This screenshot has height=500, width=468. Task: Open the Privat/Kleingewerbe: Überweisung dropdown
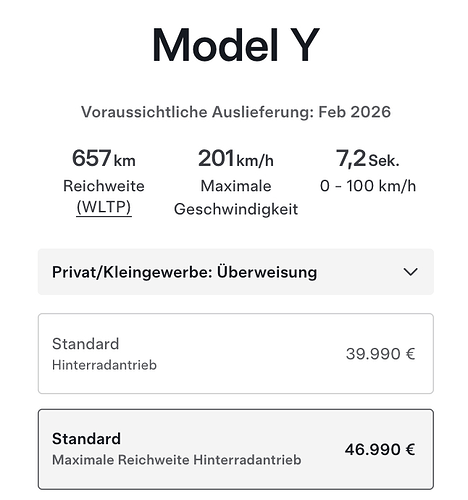coord(236,272)
